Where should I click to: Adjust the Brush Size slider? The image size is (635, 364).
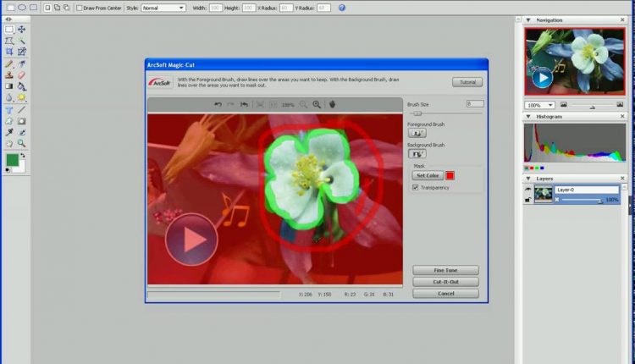click(x=417, y=113)
